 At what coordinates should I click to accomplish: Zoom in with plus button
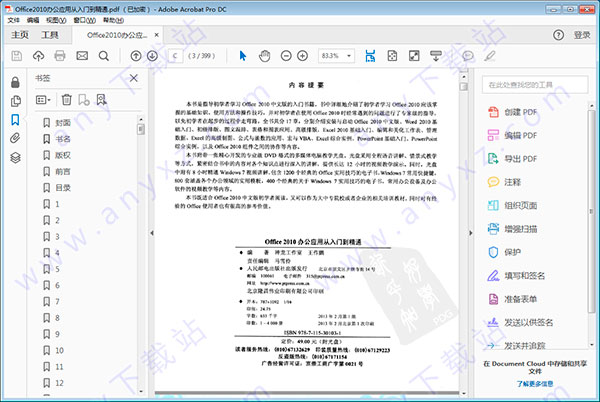click(303, 56)
